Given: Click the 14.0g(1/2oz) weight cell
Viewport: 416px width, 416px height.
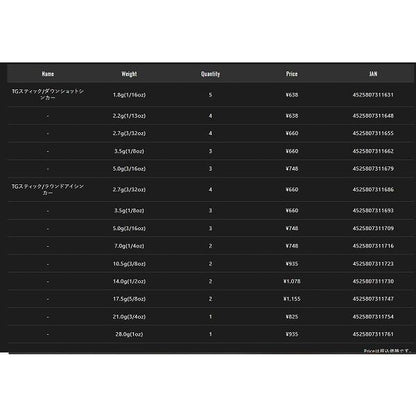Looking at the screenshot, I should click(129, 281).
